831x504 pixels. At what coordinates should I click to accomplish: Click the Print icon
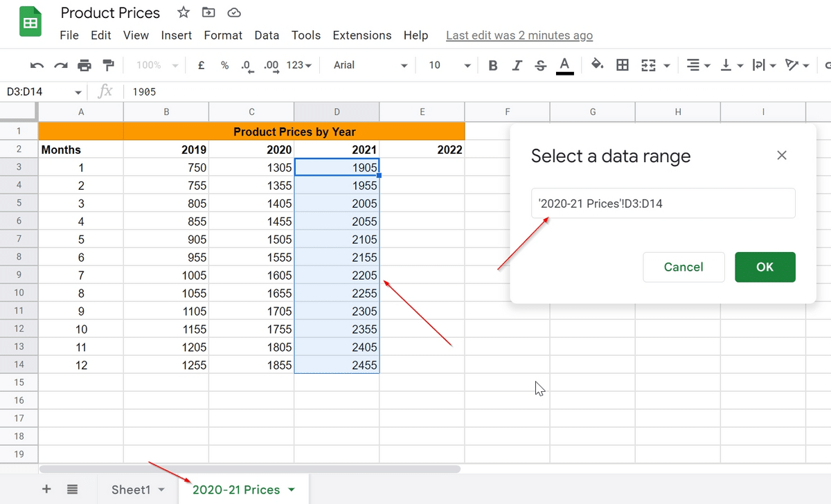coord(84,64)
